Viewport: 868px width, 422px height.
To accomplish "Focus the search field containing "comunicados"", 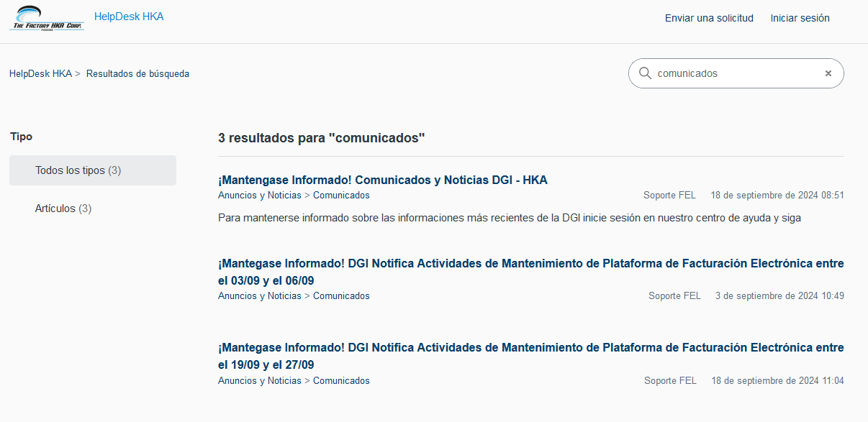I will point(734,73).
